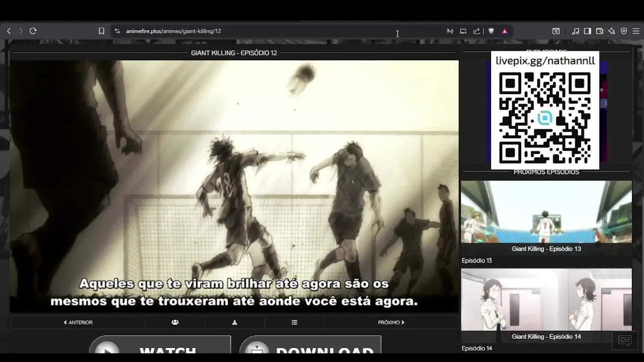Click the DOWNLOAD banner button
This screenshot has height=362, width=644.
click(310, 345)
